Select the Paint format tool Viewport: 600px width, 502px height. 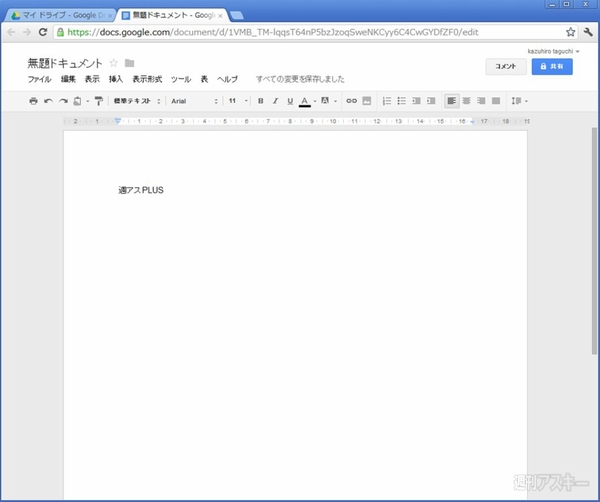tap(98, 101)
